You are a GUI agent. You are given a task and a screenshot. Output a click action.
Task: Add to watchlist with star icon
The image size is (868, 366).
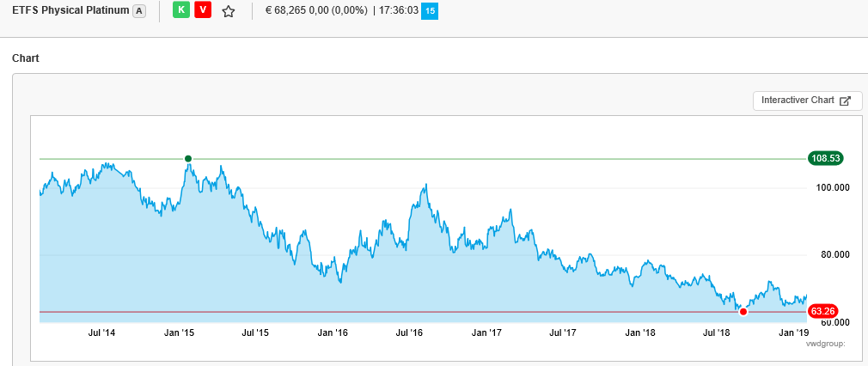[229, 12]
